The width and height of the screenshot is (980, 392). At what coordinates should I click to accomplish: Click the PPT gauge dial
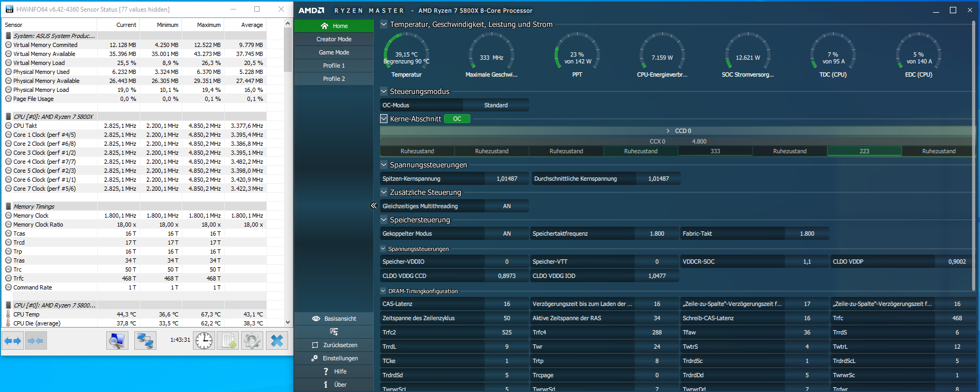tap(577, 51)
